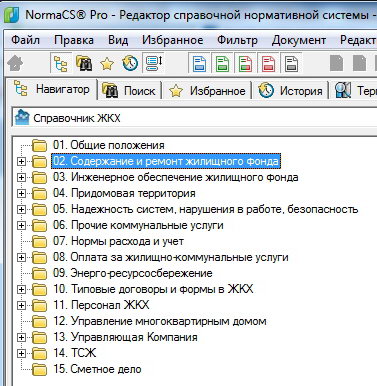Expand 02. Содержание и ремонт жилищного фонда
Image resolution: width=377 pixels, height=386 pixels.
(21, 162)
